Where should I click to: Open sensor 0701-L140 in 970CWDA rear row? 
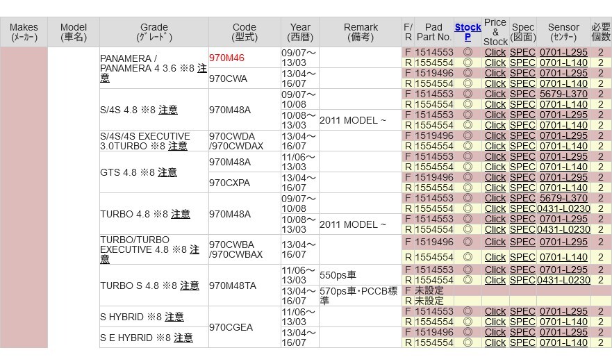(563, 146)
